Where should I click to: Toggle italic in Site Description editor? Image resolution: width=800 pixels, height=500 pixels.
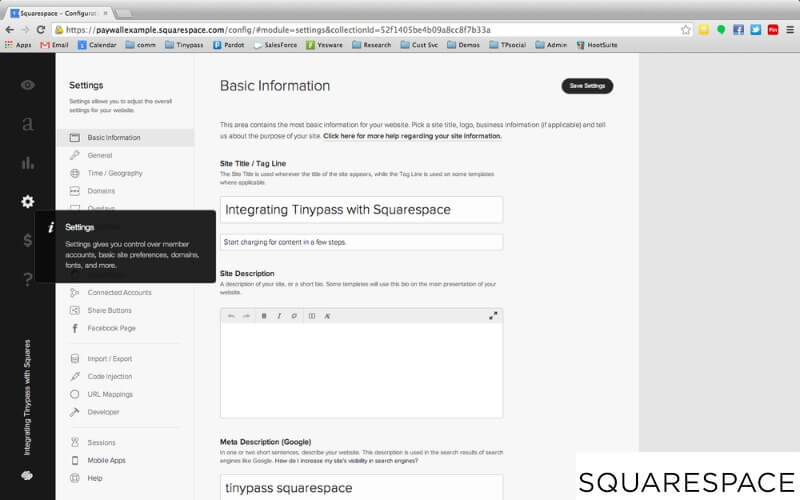pyautogui.click(x=279, y=316)
